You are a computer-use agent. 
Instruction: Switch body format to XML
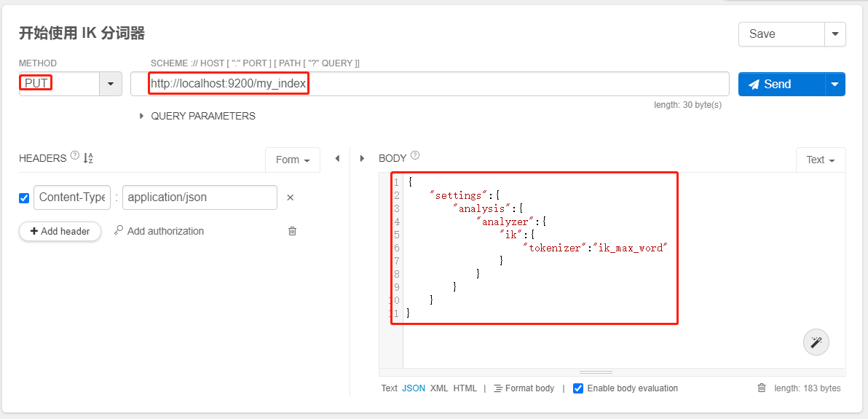439,388
